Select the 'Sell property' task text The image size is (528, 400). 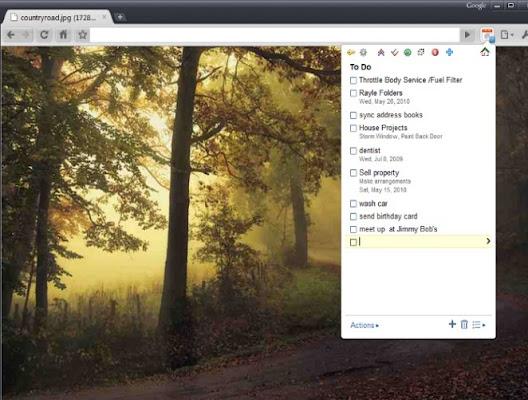(379, 172)
